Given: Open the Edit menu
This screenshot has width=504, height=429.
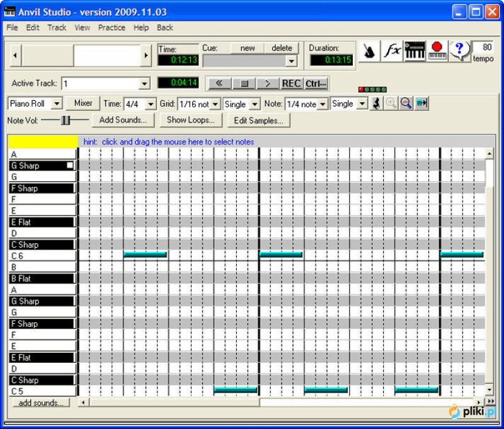Looking at the screenshot, I should point(33,28).
